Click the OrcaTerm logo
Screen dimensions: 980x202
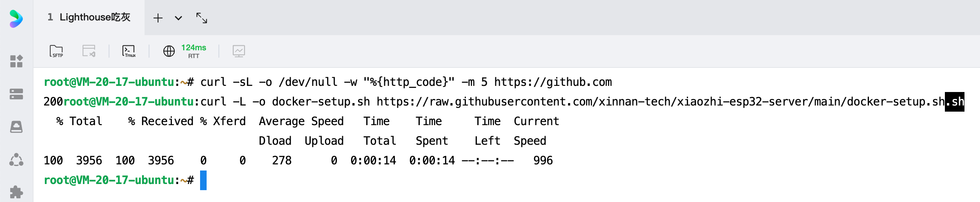16,19
